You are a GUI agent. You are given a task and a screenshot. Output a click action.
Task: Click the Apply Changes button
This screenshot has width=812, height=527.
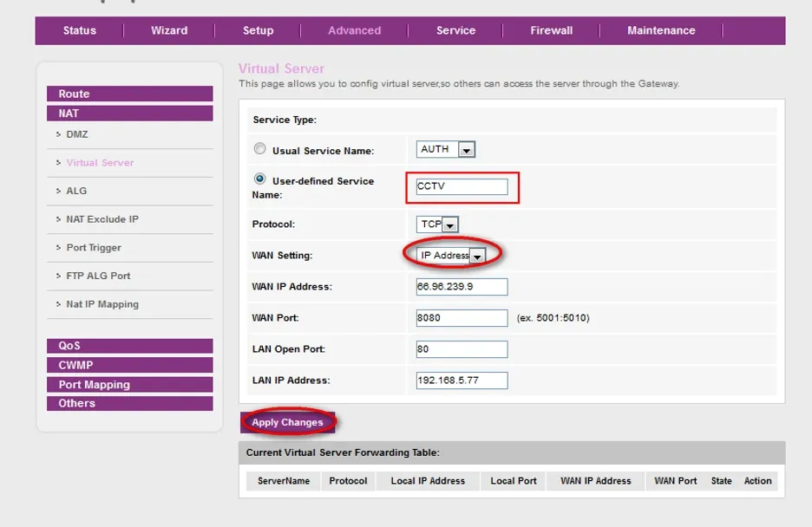click(x=287, y=423)
